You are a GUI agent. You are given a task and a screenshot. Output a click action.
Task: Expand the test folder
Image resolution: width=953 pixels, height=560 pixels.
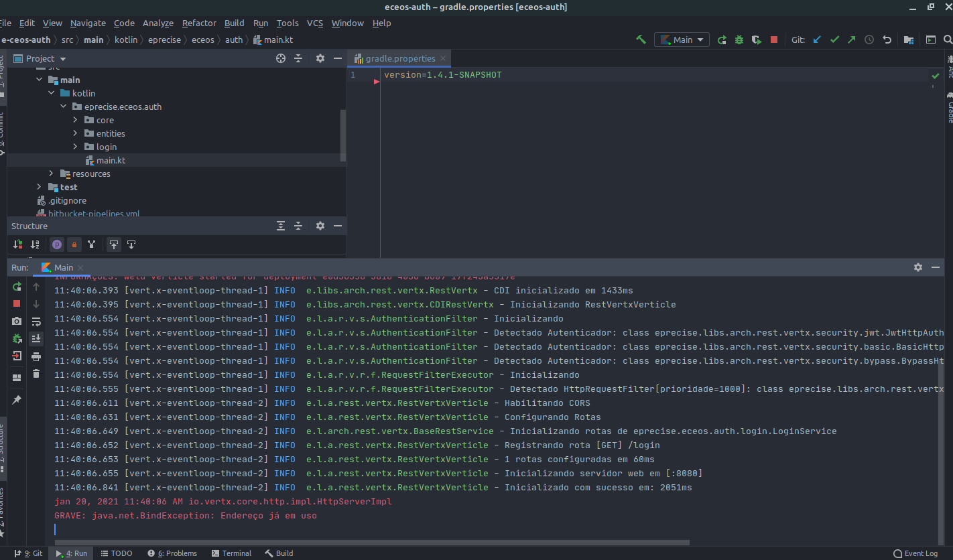(40, 187)
